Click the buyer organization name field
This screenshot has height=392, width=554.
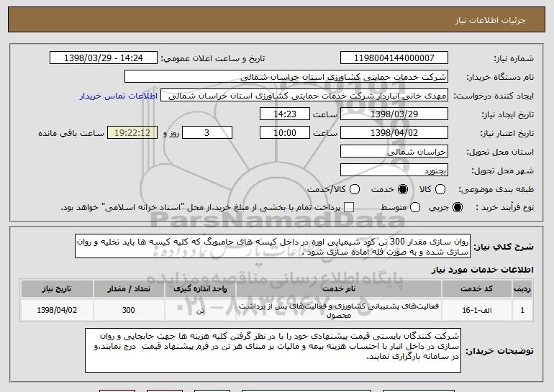[x=286, y=77]
